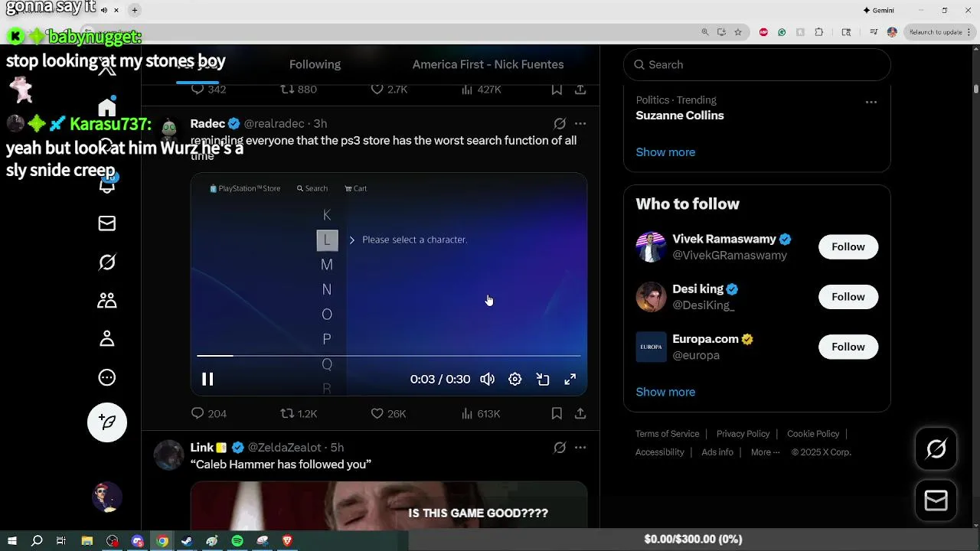This screenshot has width=980, height=551.
Task: Switch to the Following tab
Action: (315, 64)
